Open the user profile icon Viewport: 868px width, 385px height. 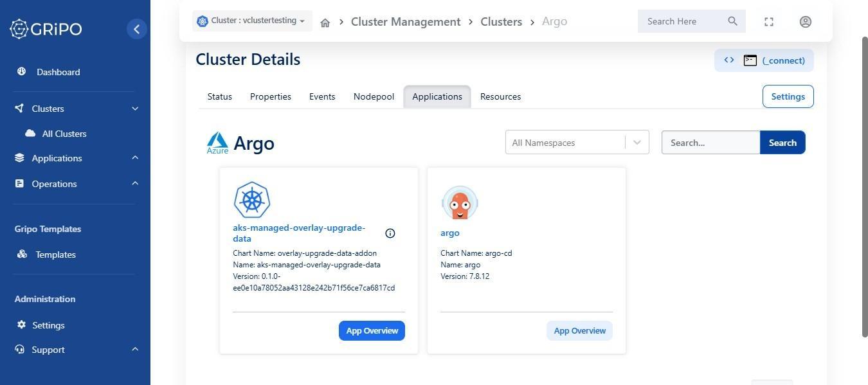coord(805,22)
